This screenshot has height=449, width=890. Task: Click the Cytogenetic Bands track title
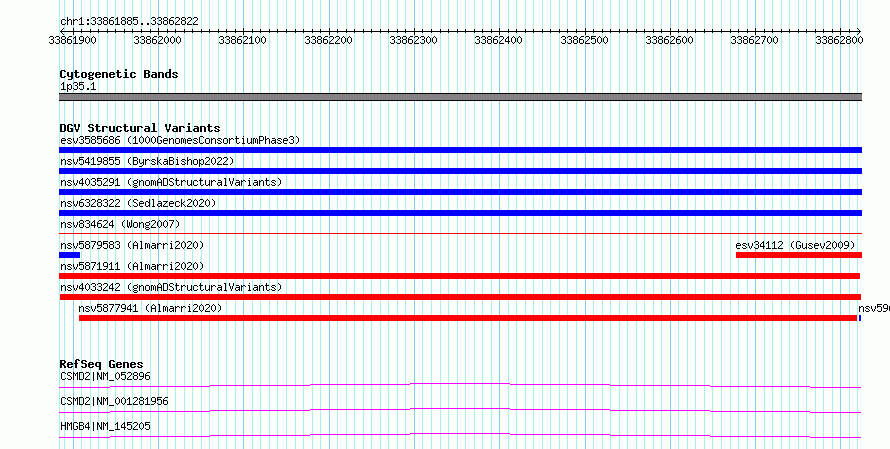click(x=119, y=74)
